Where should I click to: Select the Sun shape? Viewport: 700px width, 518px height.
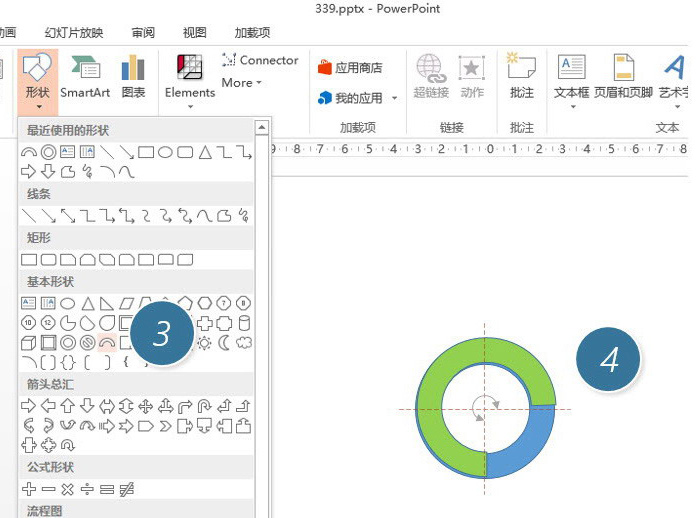click(204, 343)
